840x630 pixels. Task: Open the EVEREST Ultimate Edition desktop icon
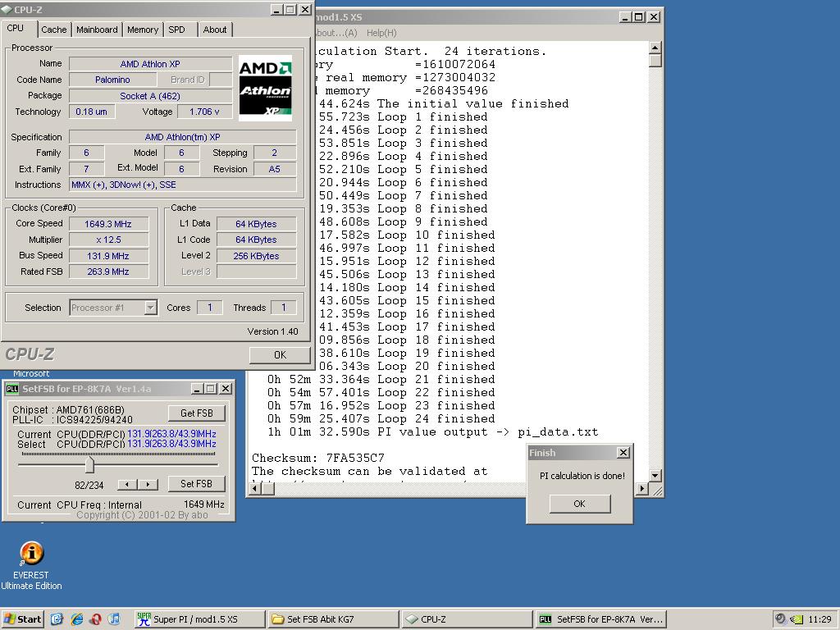point(31,565)
